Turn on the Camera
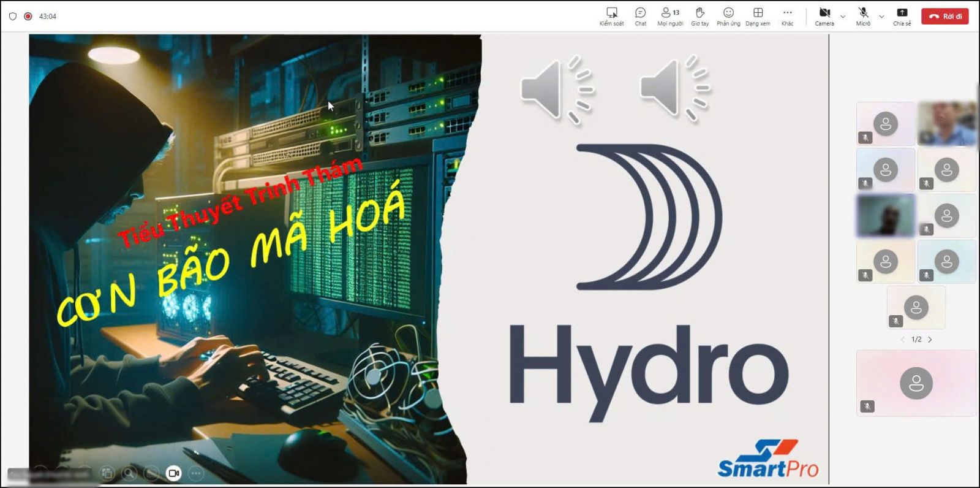Screen dimensions: 980x488 824,17
